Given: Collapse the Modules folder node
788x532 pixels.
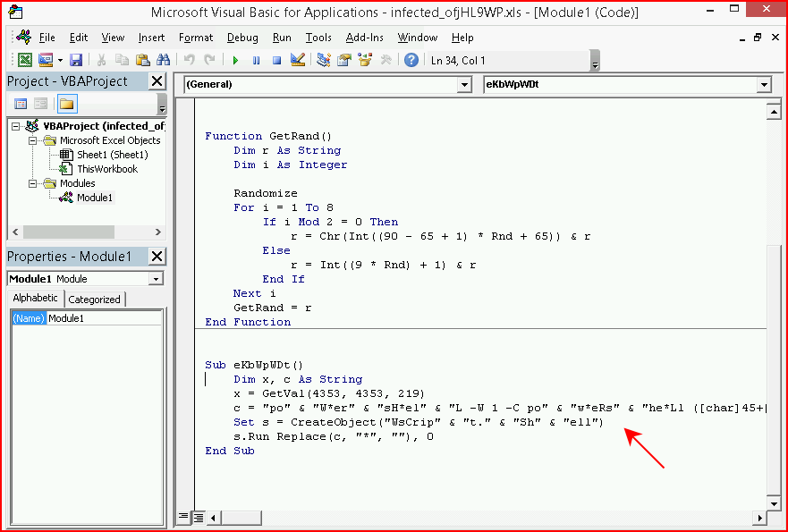Looking at the screenshot, I should click(x=33, y=183).
